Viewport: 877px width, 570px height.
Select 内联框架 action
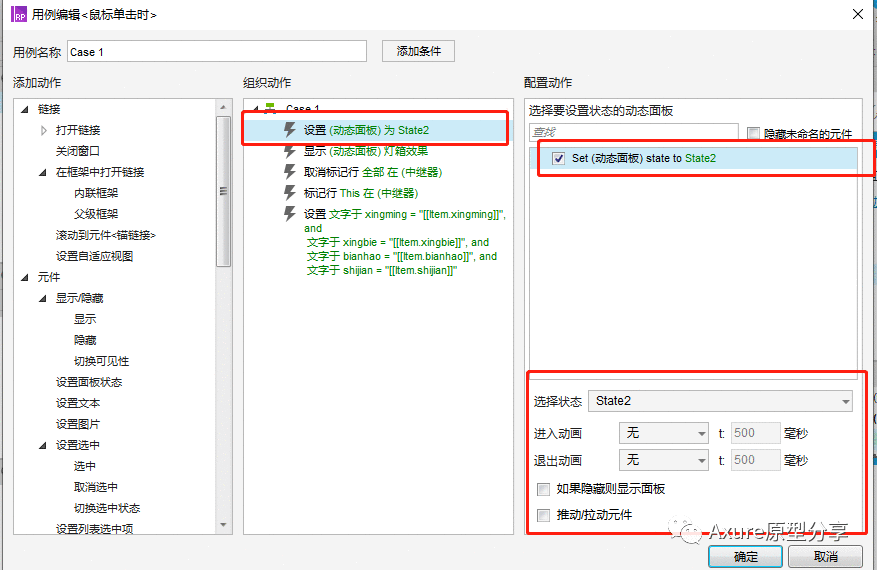pyautogui.click(x=96, y=193)
